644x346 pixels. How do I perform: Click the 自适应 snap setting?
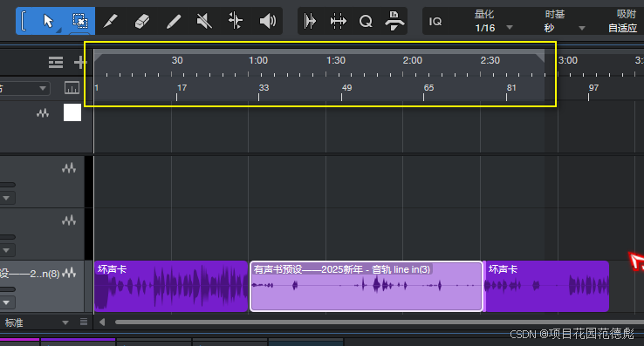click(x=623, y=28)
